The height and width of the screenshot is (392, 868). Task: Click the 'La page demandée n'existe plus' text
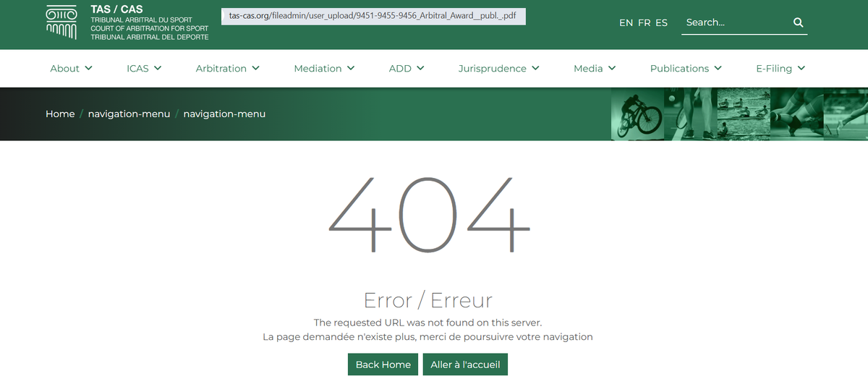[427, 337]
